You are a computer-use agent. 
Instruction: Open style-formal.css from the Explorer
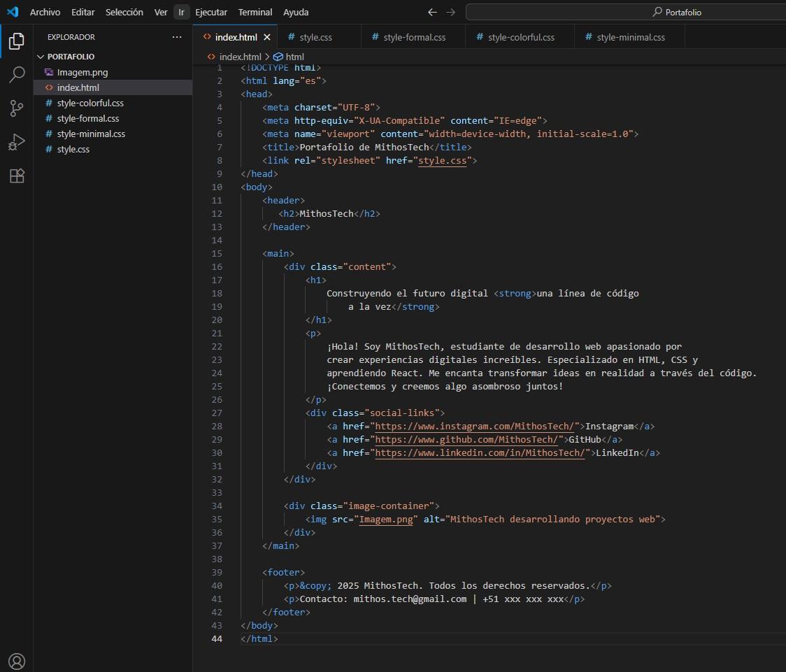click(x=113, y=118)
